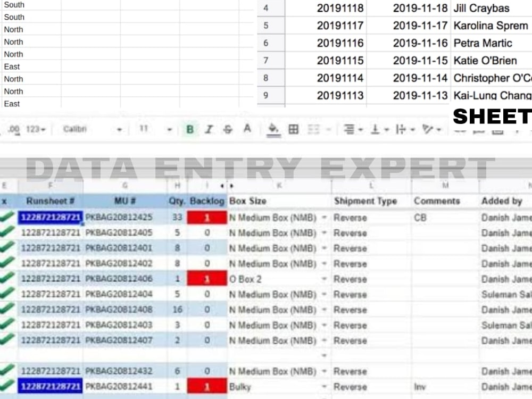Select the CB comment cell
532x399 pixels.
click(x=445, y=218)
